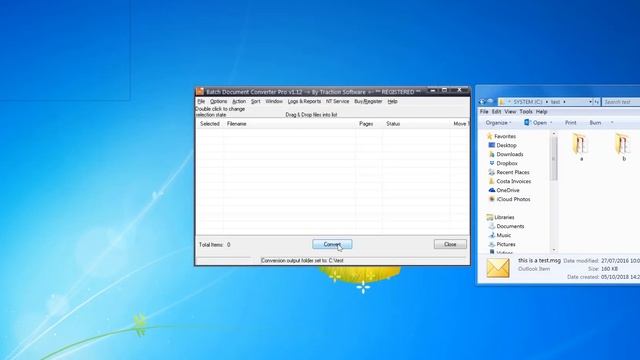Click the Batch Document Converter title bar icon
The width and height of the screenshot is (640, 360).
click(x=200, y=91)
